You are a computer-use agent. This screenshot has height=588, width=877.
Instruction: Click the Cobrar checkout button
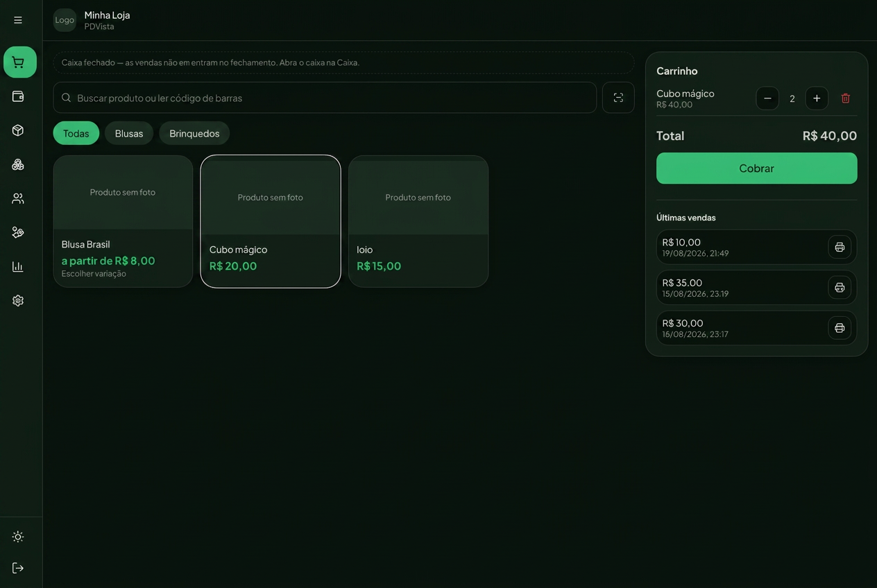(757, 168)
